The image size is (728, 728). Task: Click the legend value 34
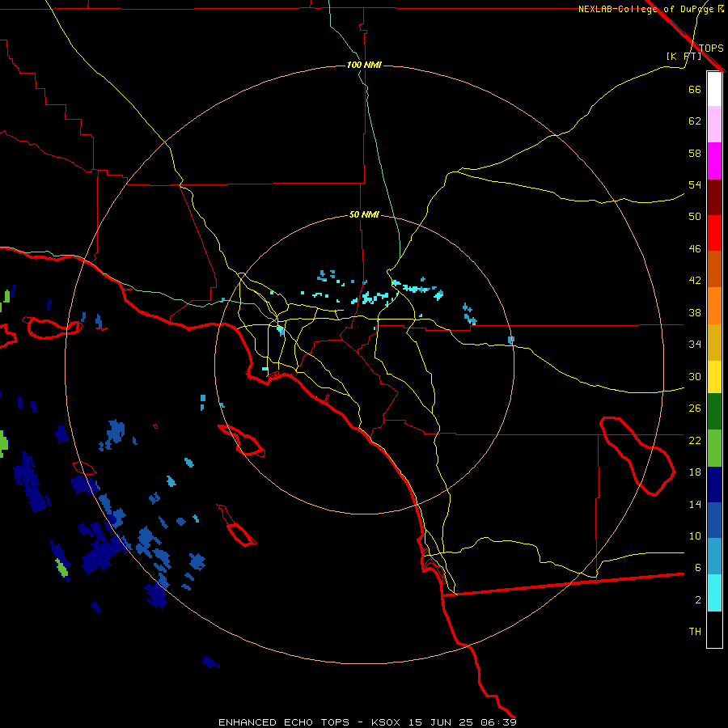click(x=695, y=345)
